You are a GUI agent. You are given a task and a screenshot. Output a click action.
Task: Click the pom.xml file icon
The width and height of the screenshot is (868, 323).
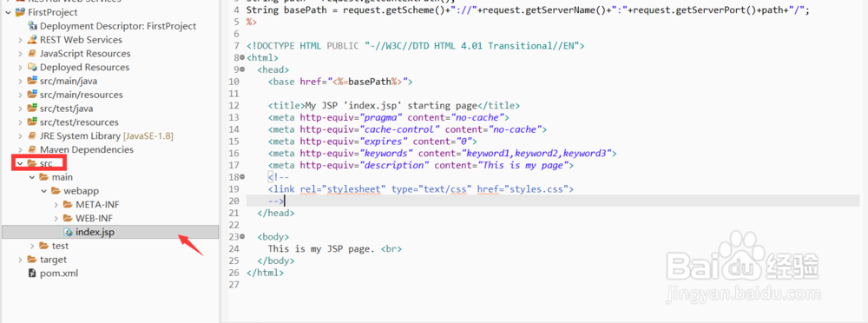(32, 274)
